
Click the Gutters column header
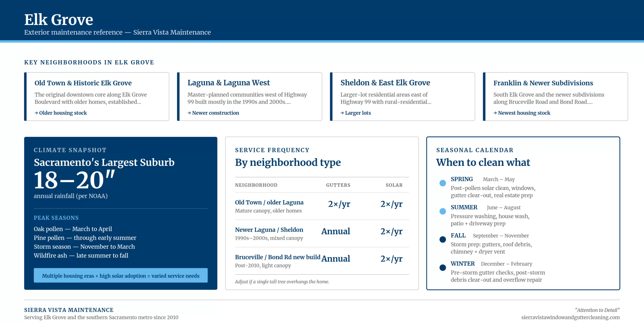338,185
